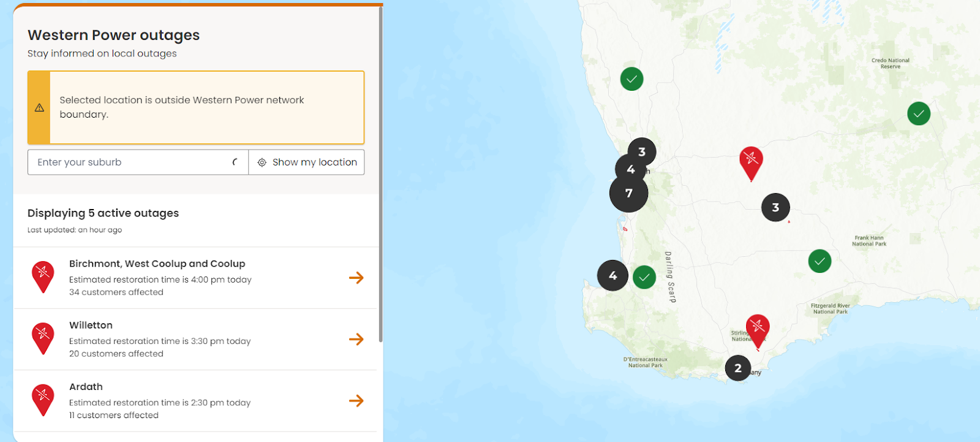The height and width of the screenshot is (442, 980).
Task: Select the cluster 4 marker beside green check
Action: [612, 276]
